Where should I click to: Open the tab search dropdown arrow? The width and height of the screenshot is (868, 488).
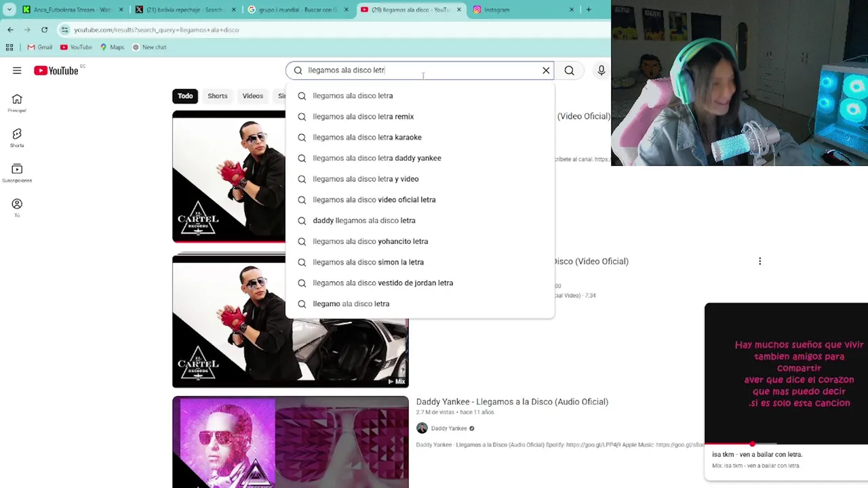pyautogui.click(x=9, y=9)
